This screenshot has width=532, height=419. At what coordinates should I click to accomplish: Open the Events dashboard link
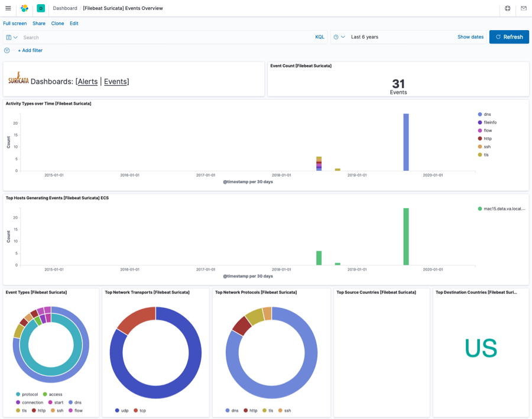(115, 82)
